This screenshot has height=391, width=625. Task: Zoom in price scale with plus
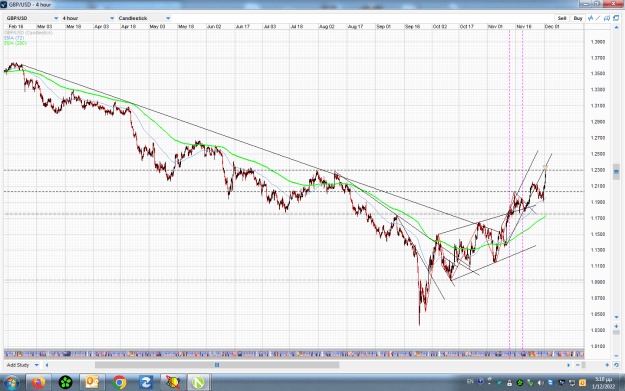[x=616, y=326]
